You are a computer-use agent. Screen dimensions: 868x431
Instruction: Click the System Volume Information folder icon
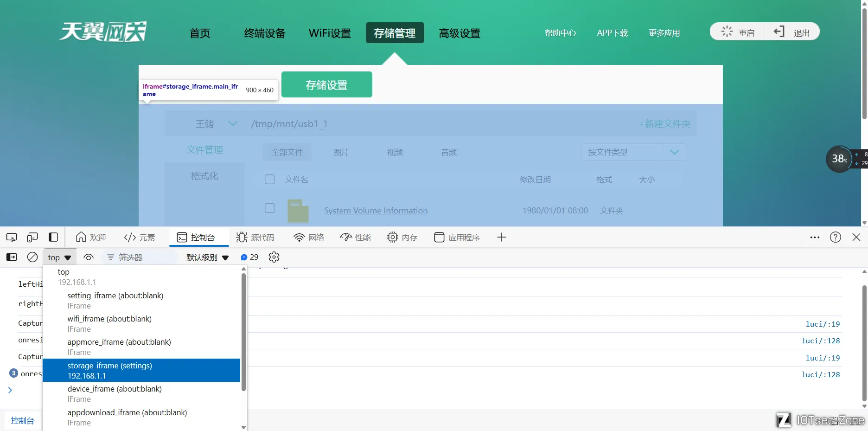tap(298, 211)
